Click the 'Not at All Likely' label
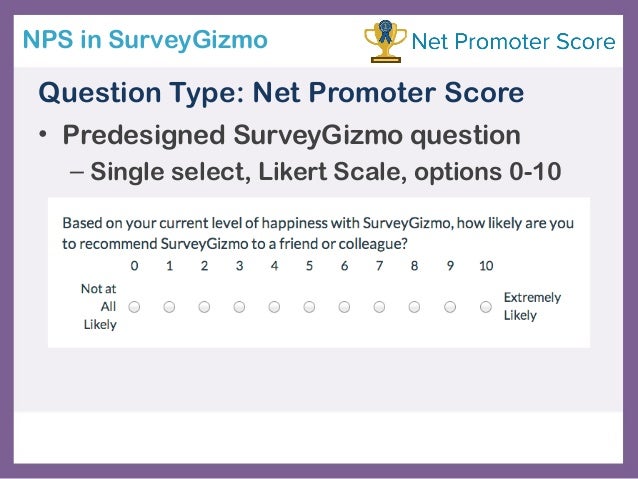Viewport: 638px width, 479px height. [x=99, y=306]
